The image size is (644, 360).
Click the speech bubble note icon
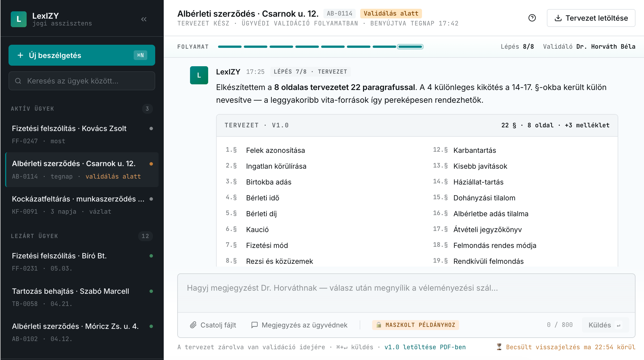coord(254,325)
